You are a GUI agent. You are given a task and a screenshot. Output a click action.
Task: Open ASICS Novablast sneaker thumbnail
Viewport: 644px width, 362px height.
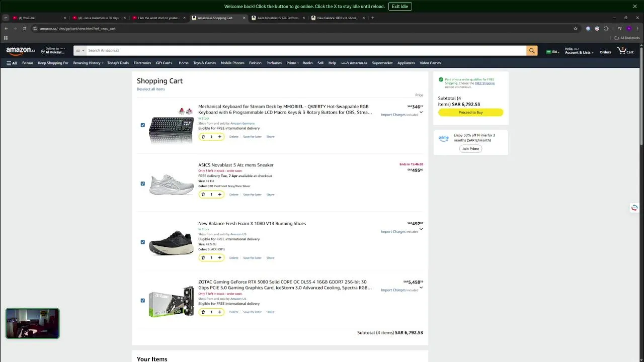click(x=171, y=185)
